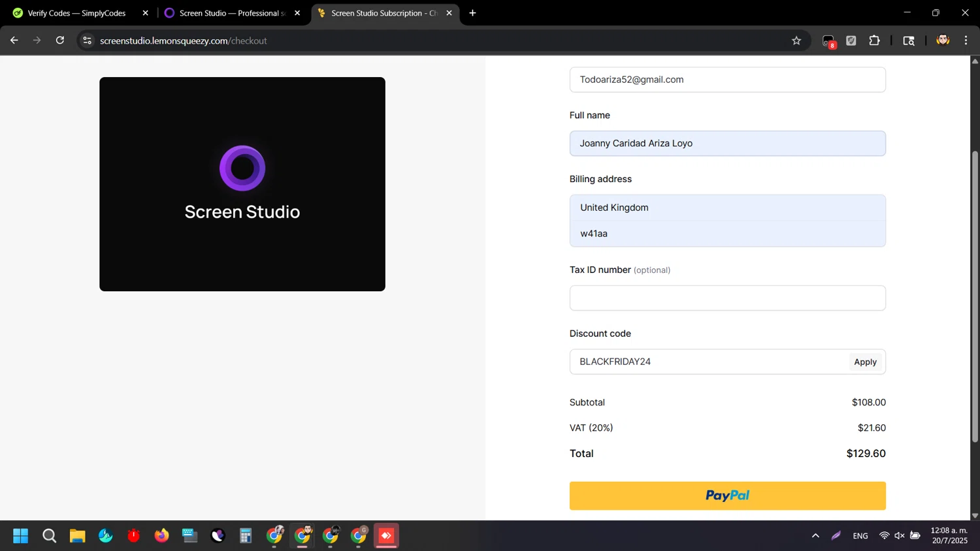Switch to the Screen Studio — Professional tab
The width and height of the screenshot is (980, 551).
225,13
